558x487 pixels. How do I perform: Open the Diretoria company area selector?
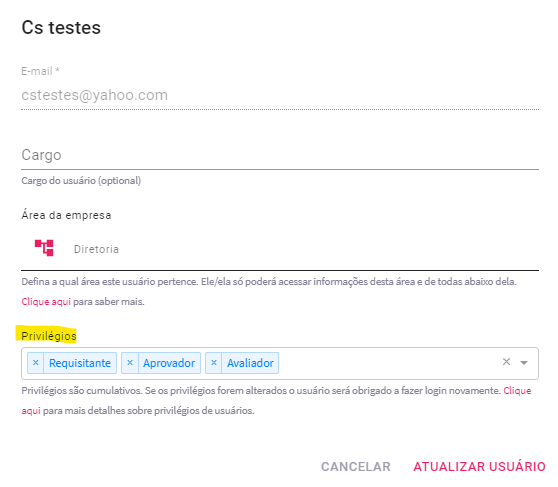280,248
